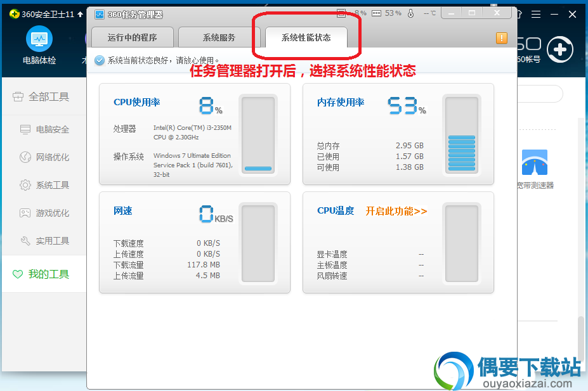Click the 53% memory usage value

coord(407,106)
